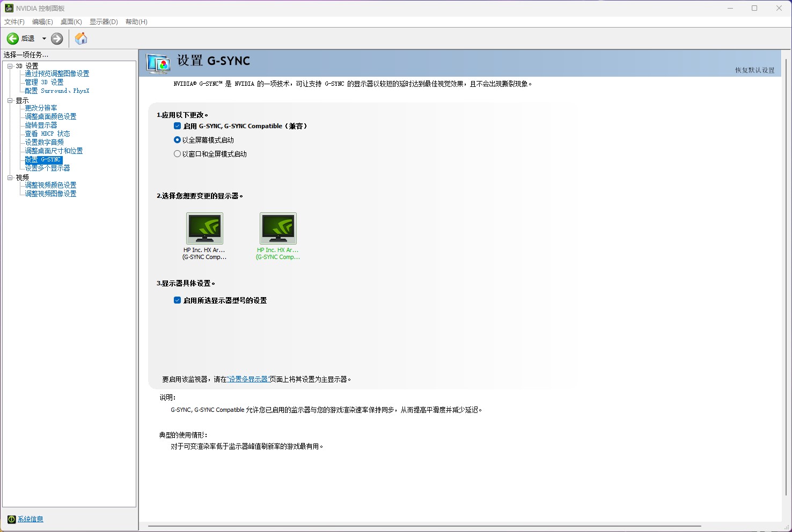
Task: Click the horizontal scrollbar at the bottom
Action: coord(424,526)
